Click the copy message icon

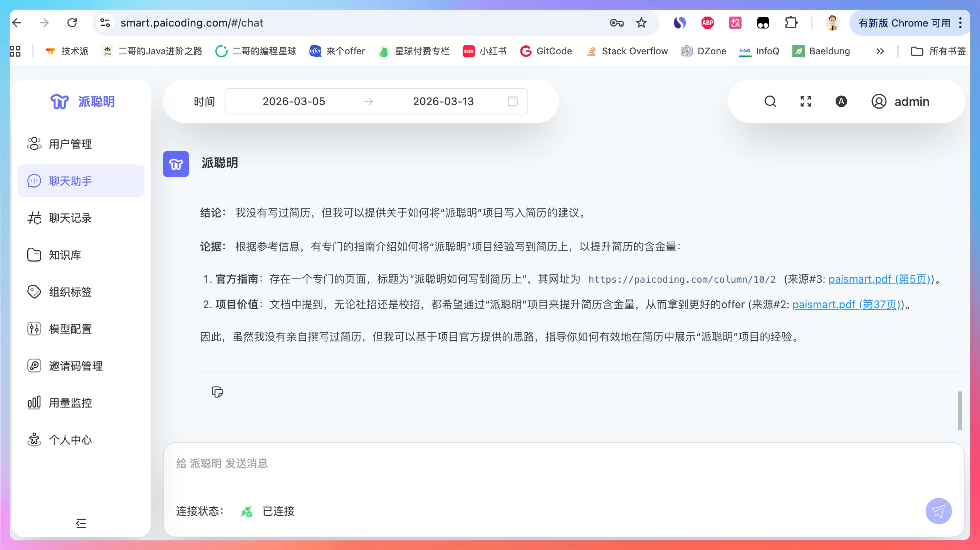[x=217, y=392]
